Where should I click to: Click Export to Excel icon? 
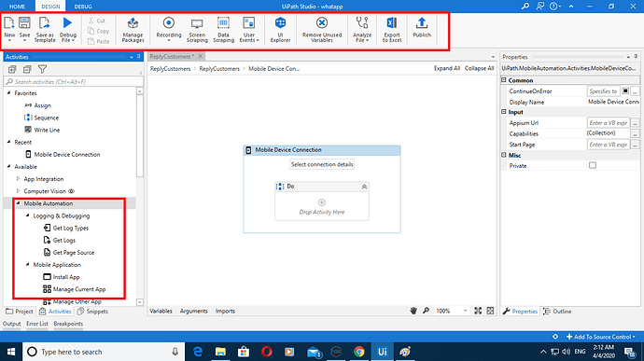click(392, 30)
